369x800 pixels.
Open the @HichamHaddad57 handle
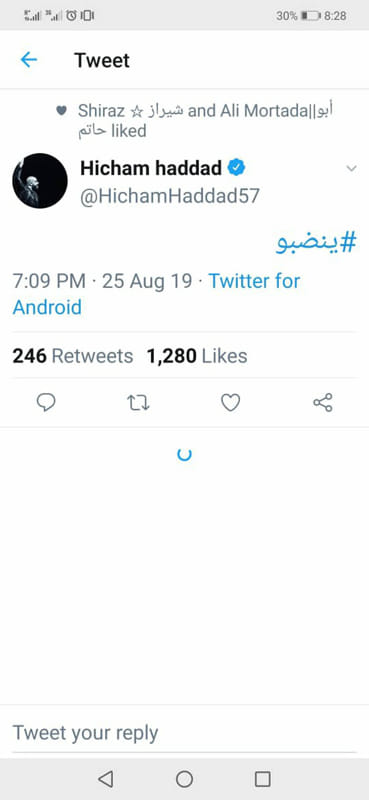(170, 196)
